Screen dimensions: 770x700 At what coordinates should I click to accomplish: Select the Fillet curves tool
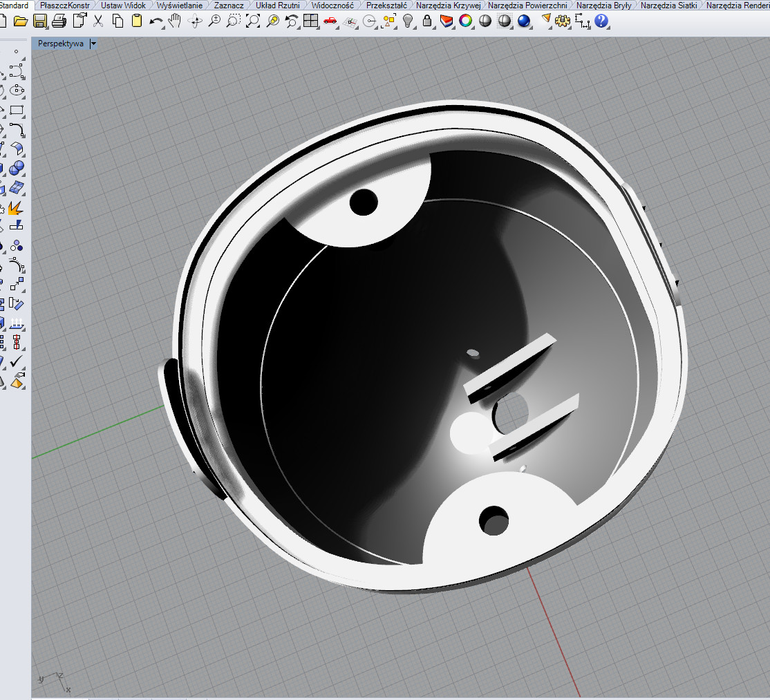(x=17, y=130)
